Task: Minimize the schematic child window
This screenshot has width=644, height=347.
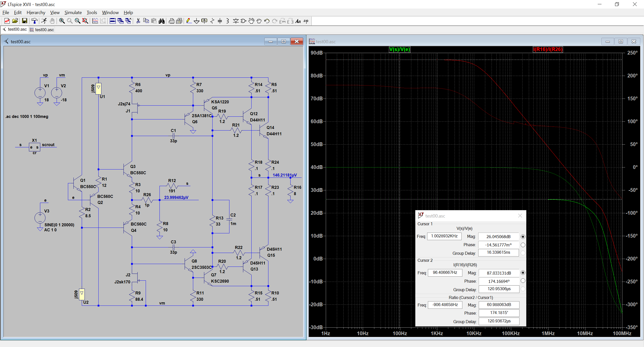Action: pyautogui.click(x=271, y=41)
